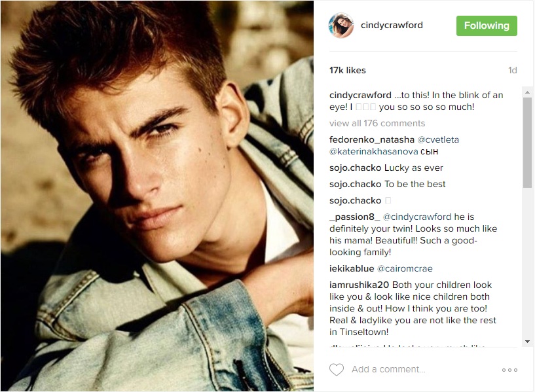Open fedorenko_natasha commenter profile
Image resolution: width=535 pixels, height=392 pixels.
pos(372,140)
